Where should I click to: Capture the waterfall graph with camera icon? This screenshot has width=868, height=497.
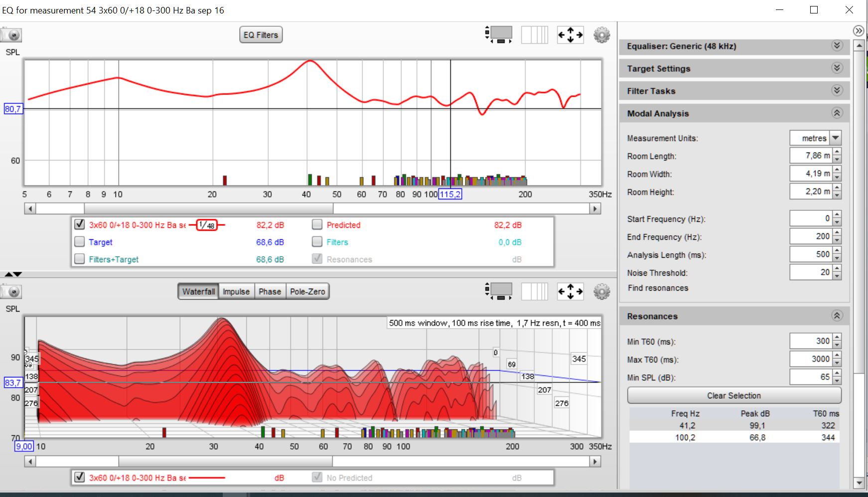[12, 292]
